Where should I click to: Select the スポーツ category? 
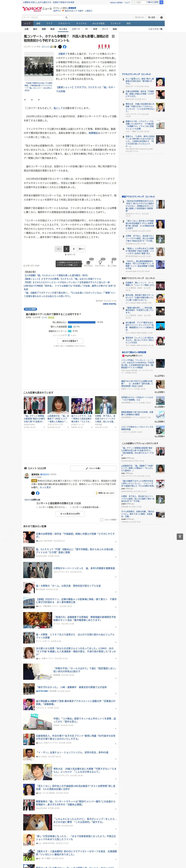[76, 29]
